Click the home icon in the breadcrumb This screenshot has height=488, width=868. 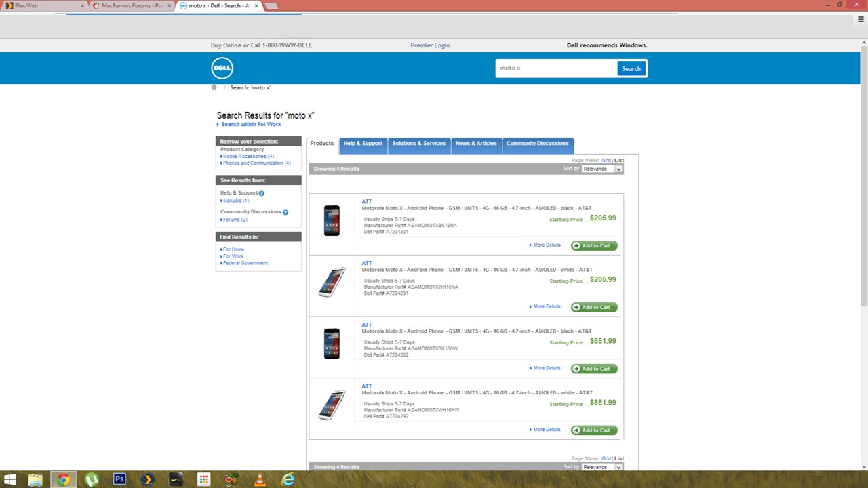click(214, 87)
